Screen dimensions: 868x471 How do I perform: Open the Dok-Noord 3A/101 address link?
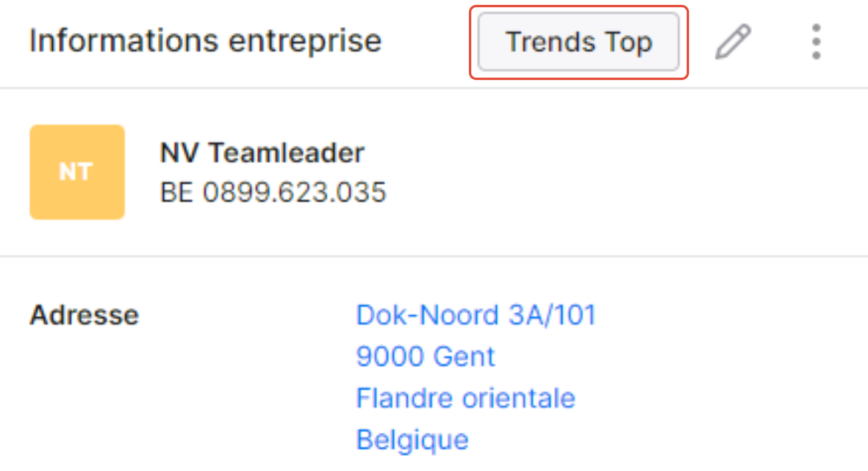tap(476, 315)
